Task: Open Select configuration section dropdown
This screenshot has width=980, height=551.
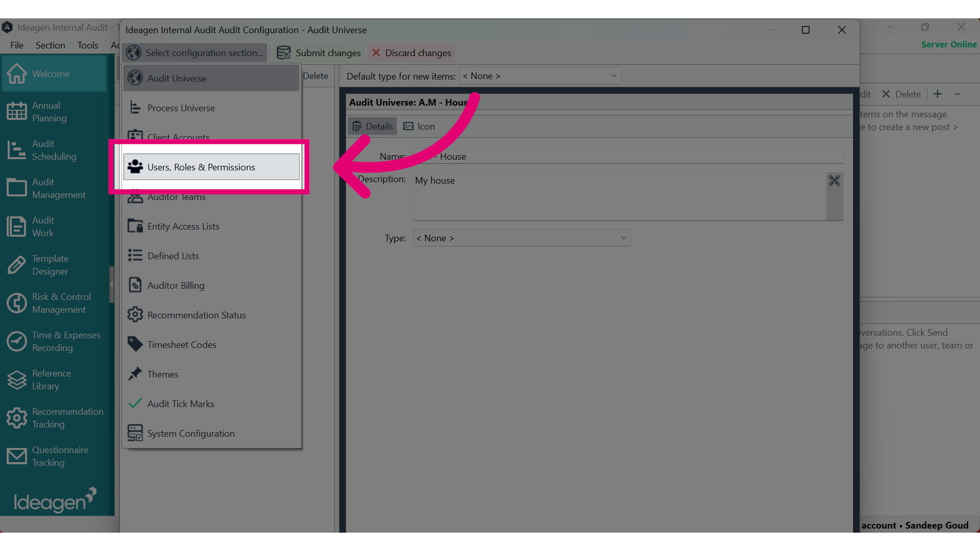Action: 195,53
